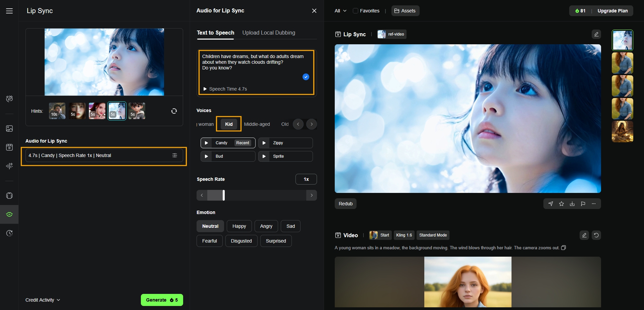Switch to Text to Speech tab
Screen dimensions: 644x310
pos(215,33)
